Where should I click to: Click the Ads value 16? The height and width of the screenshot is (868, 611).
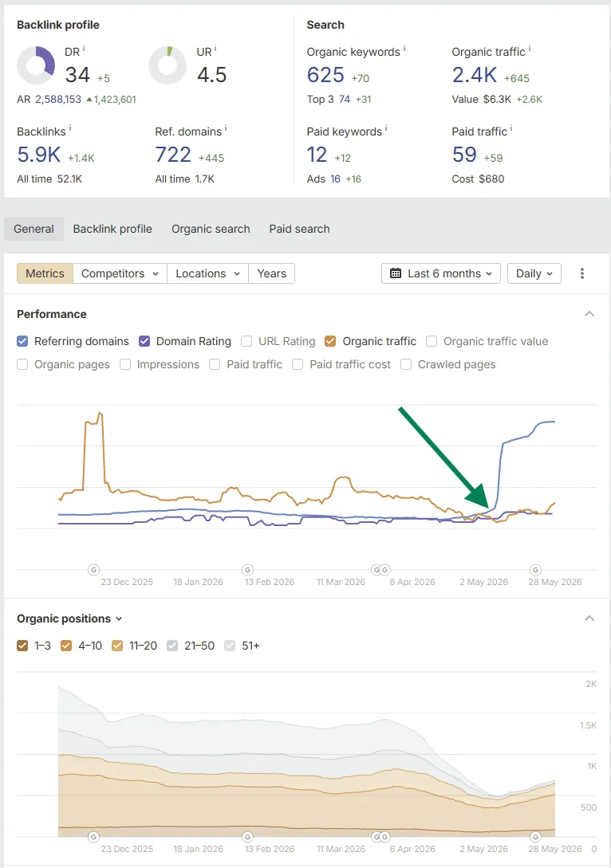(335, 179)
